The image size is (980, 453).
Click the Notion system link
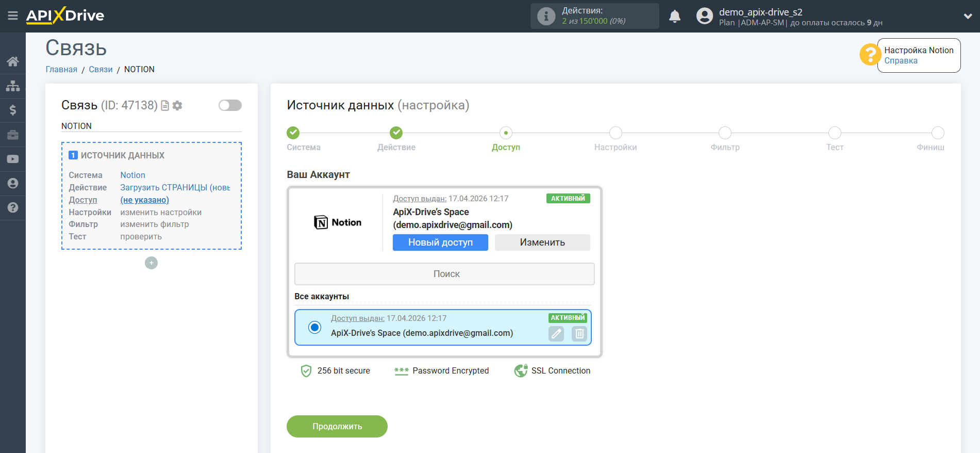point(132,175)
